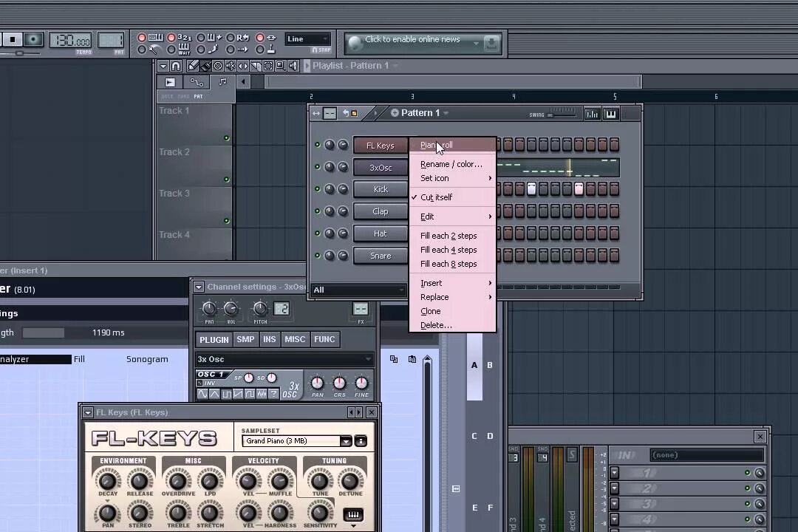
Task: Mute the Snare channel green LED
Action: pyautogui.click(x=317, y=256)
